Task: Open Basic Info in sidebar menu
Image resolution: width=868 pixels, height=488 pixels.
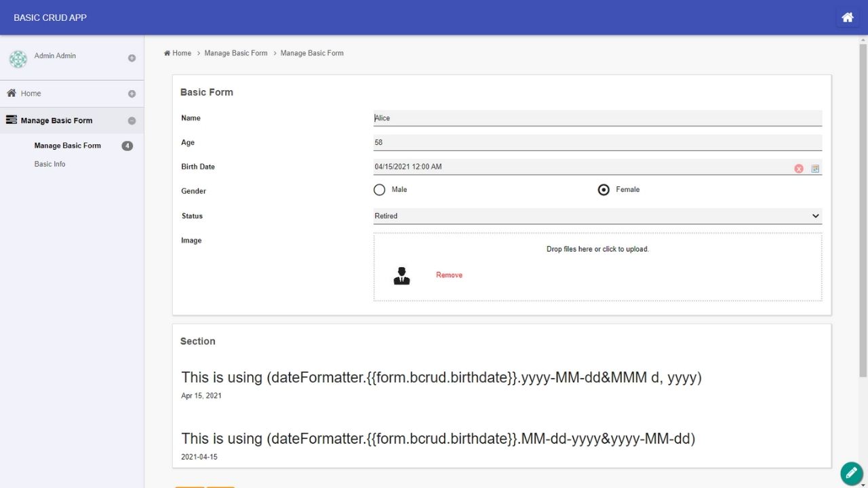Action: click(x=50, y=164)
